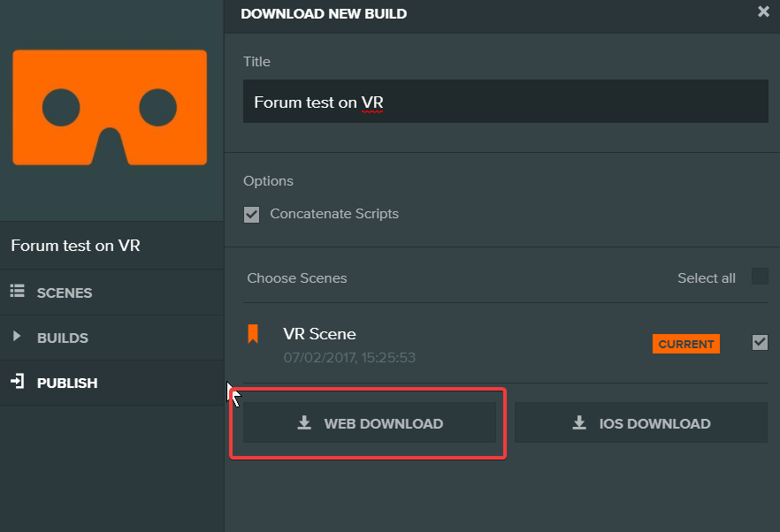
Task: Click the orange VR cardboard project thumbnail
Action: click(x=110, y=108)
